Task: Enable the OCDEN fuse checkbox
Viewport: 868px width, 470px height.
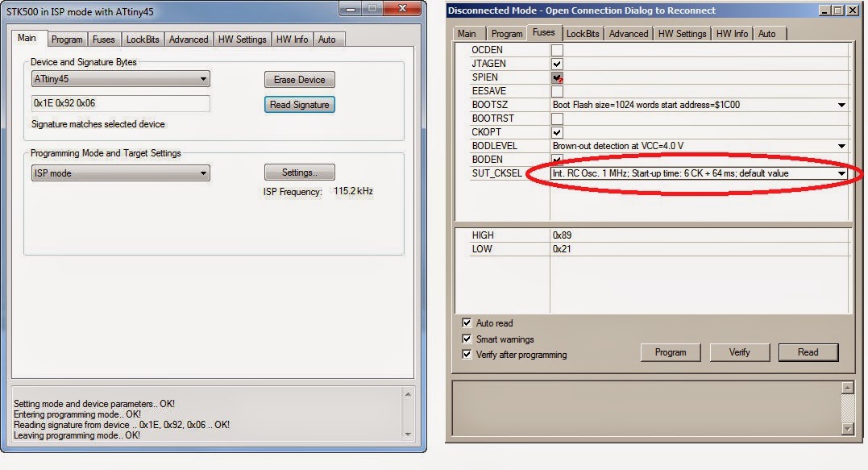Action: click(x=557, y=50)
